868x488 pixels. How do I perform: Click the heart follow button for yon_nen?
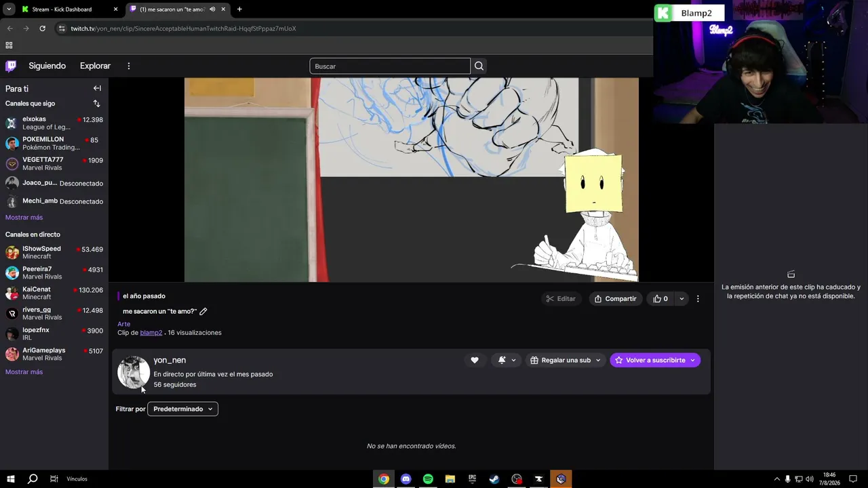point(475,360)
